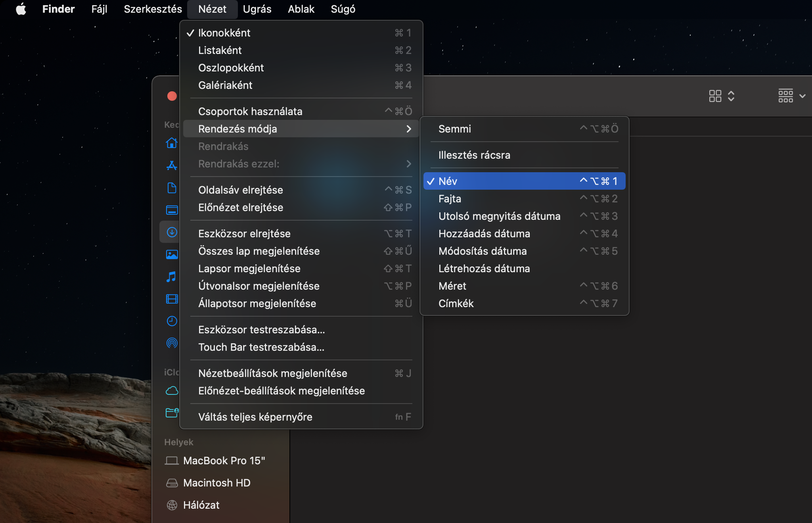Select the Documents sidebar icon
Image resolution: width=812 pixels, height=523 pixels.
pos(172,188)
